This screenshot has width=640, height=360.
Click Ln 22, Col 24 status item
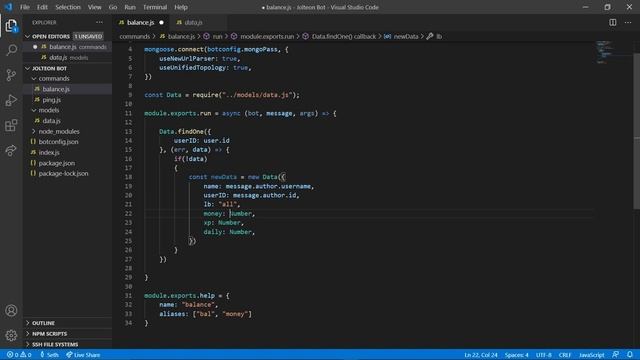click(x=481, y=355)
